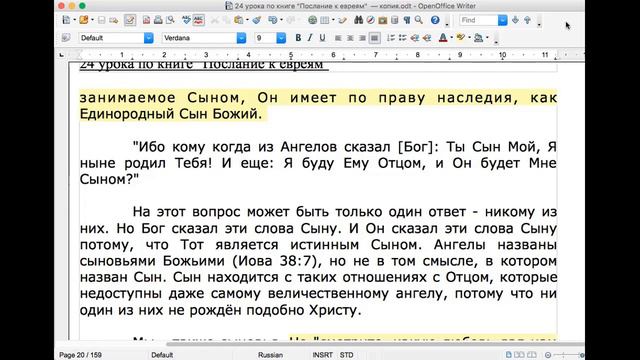Open Background Color dropdown arrow
Image resolution: width=640 pixels, height=360 pixels.
pos(487,38)
